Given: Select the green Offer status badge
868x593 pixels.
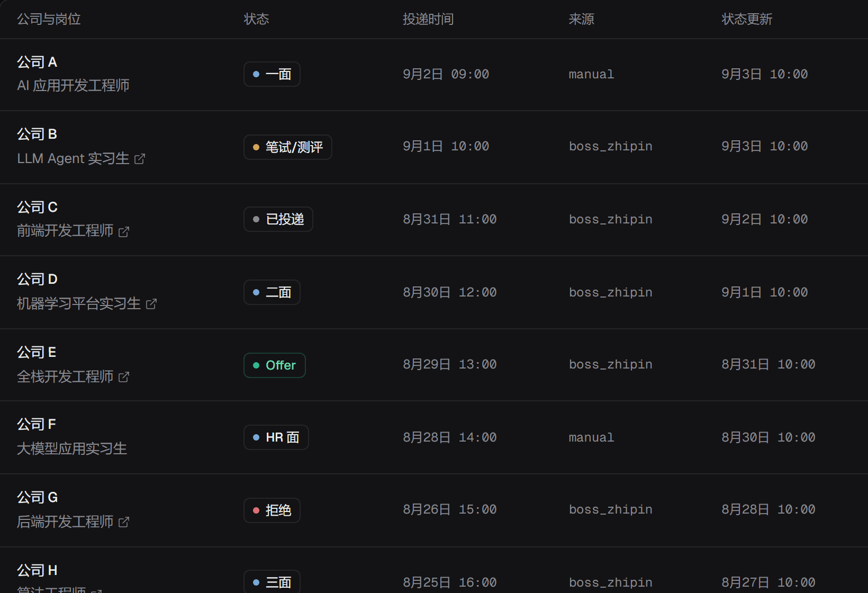Looking at the screenshot, I should (275, 365).
